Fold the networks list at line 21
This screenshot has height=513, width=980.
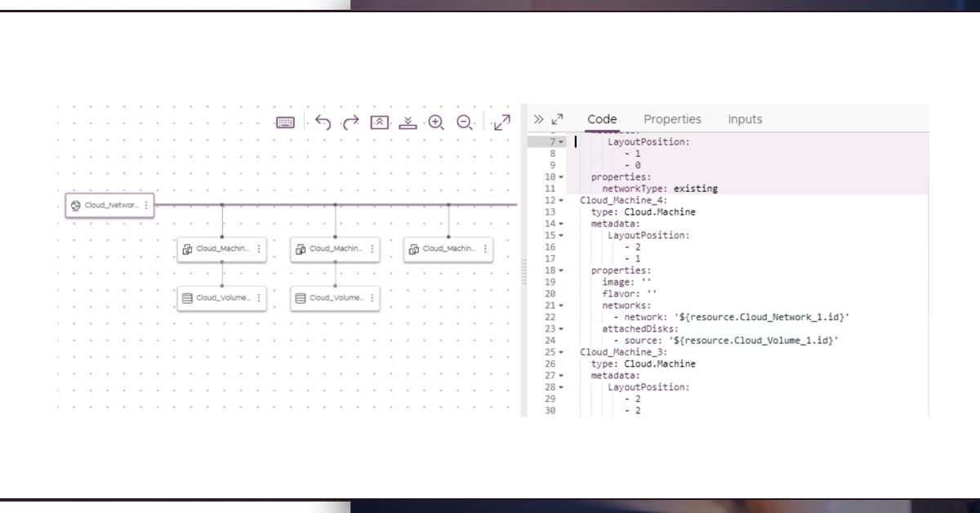[x=561, y=306]
